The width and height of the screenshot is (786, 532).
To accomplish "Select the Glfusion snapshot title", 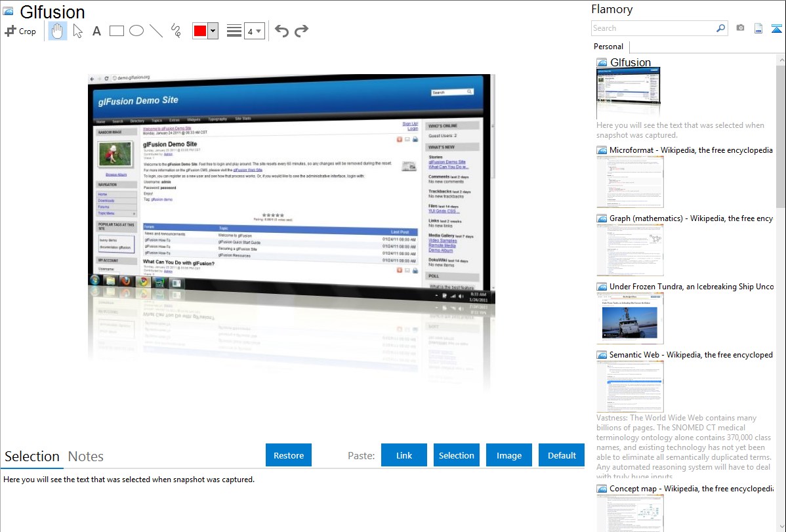I will [630, 62].
